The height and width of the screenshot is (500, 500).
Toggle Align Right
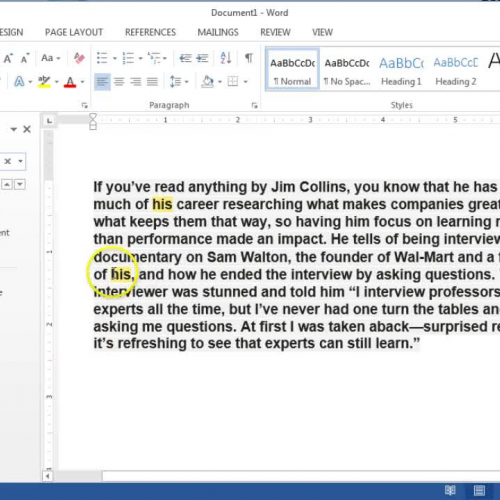(136, 82)
